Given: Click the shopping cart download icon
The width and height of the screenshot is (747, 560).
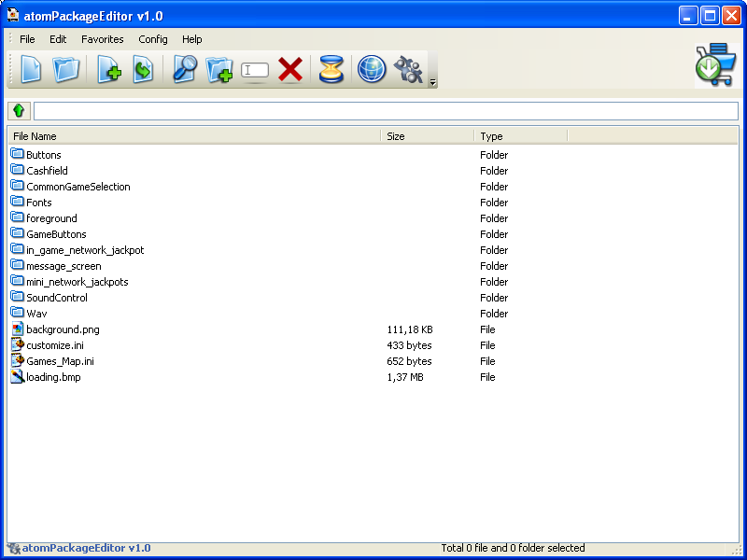Looking at the screenshot, I should tap(714, 65).
